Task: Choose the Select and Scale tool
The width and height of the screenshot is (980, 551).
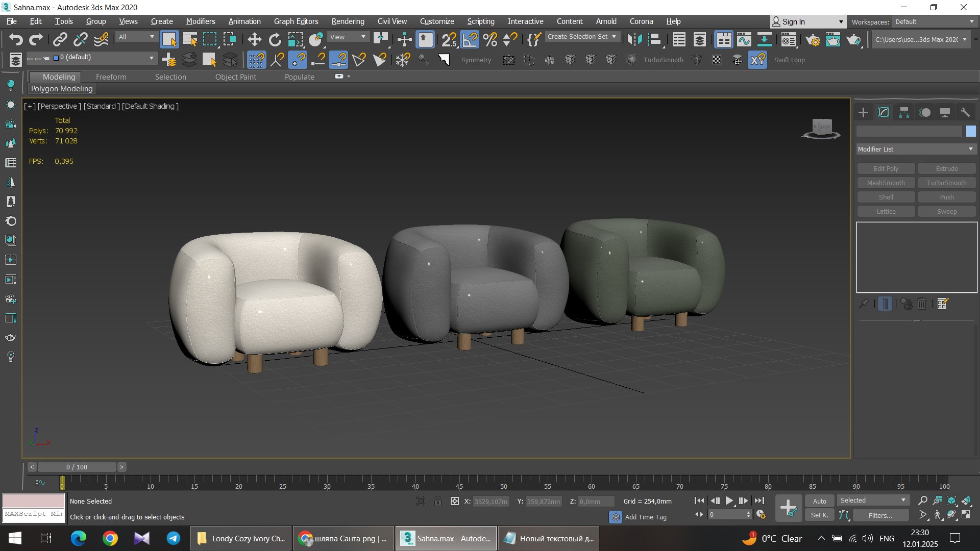Action: [295, 39]
